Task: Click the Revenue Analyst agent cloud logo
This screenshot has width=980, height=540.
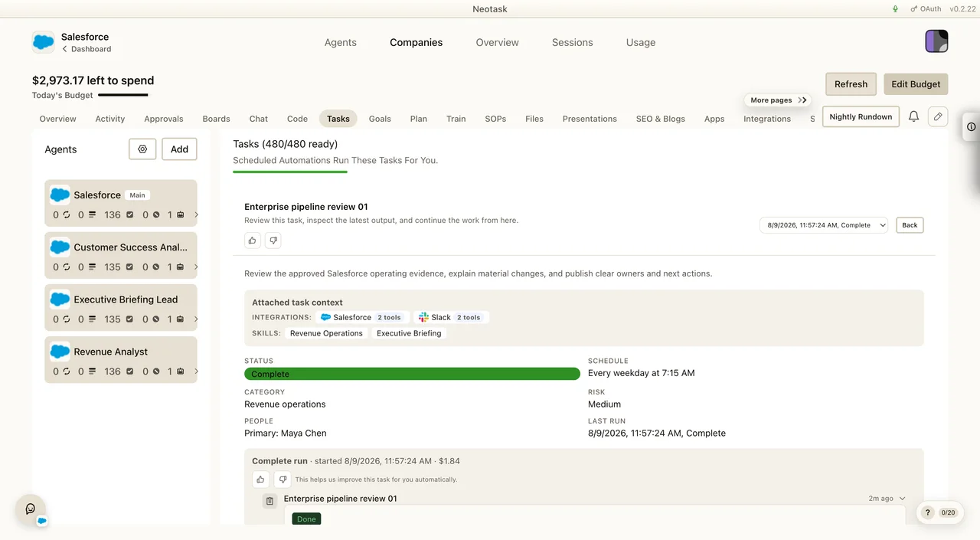Action: tap(60, 352)
